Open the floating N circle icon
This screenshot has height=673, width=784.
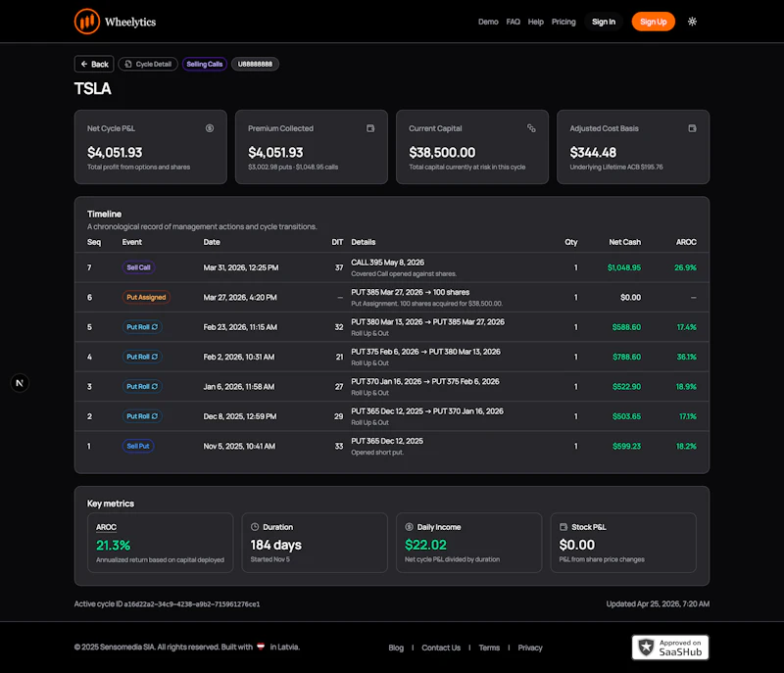20,383
